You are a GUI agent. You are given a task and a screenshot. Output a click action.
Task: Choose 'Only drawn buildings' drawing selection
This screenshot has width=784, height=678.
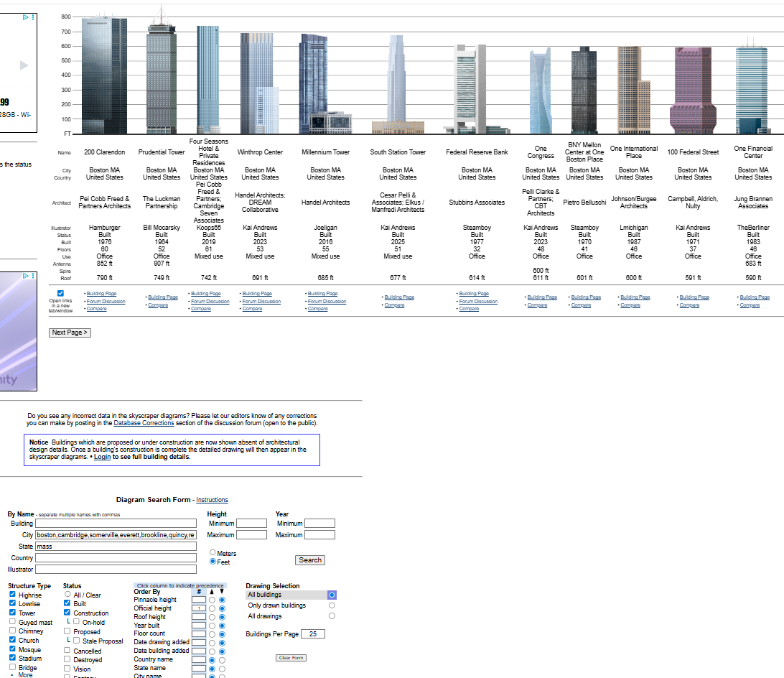332,605
